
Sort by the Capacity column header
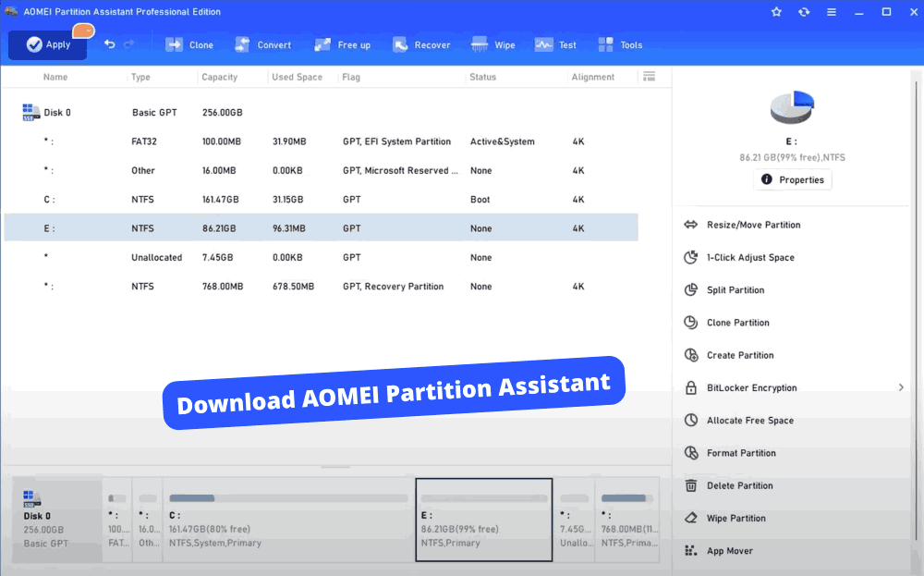pyautogui.click(x=219, y=78)
